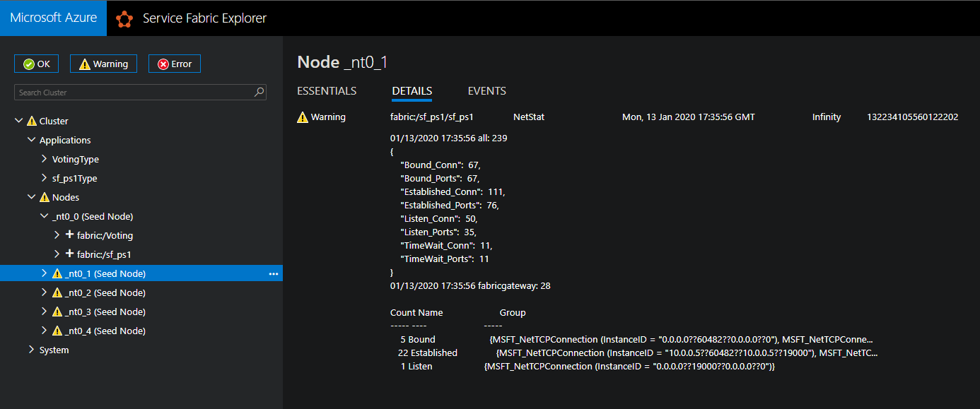Screen dimensions: 980x409
Task: Select _nt0_3 (Seed Node) in tree
Action: click(105, 312)
